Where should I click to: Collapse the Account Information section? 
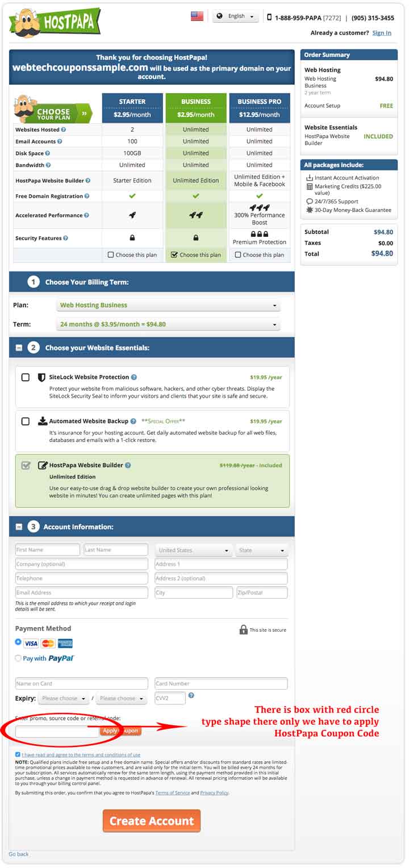pos(19,527)
